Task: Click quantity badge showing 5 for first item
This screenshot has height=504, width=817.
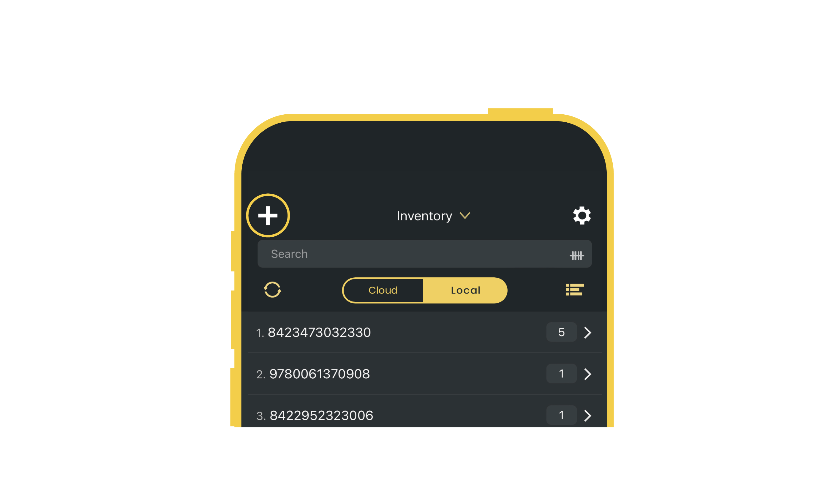Action: point(560,333)
